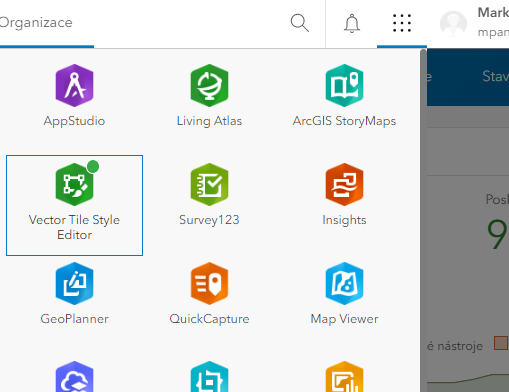
Task: Launch the Survey123 app
Action: 209,195
